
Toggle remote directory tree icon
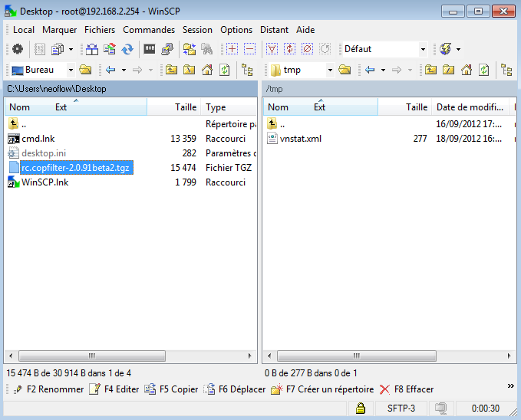506,70
